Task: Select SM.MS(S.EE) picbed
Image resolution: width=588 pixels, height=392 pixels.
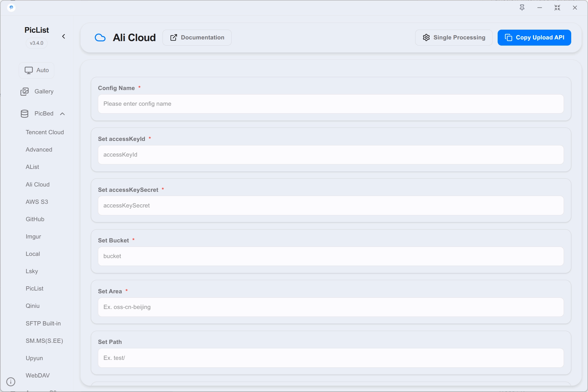Action: pyautogui.click(x=44, y=341)
